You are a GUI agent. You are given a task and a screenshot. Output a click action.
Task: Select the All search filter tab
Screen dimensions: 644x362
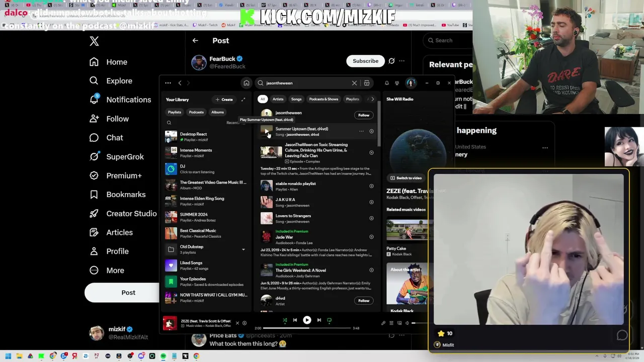(263, 99)
